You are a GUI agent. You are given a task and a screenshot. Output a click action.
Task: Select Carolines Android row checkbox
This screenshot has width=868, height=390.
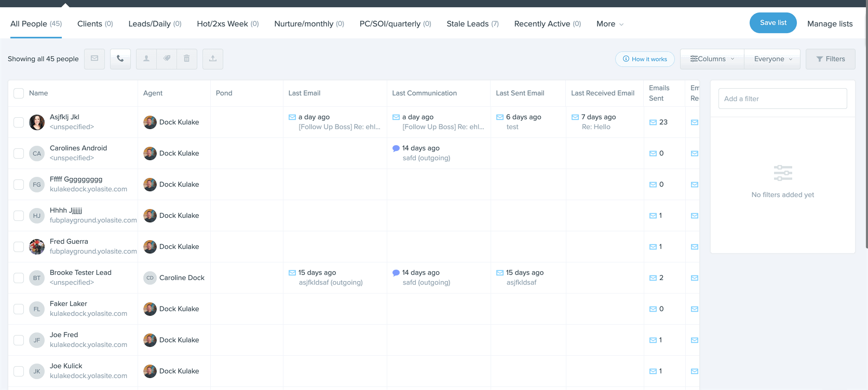19,154
